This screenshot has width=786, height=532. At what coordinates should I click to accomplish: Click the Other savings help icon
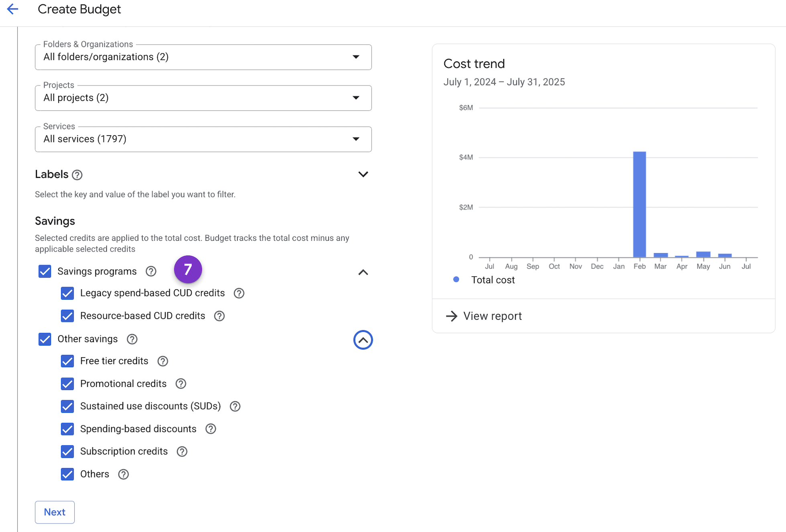point(132,339)
